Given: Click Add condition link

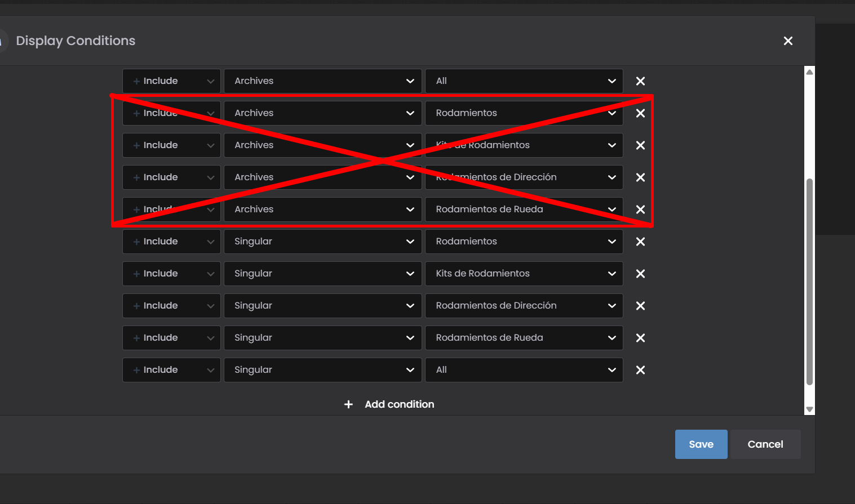Looking at the screenshot, I should 399,404.
